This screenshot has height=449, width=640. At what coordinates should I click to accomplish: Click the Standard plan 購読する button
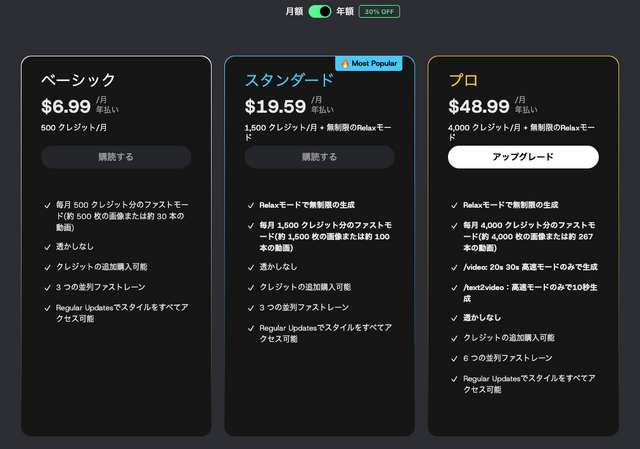tap(320, 157)
